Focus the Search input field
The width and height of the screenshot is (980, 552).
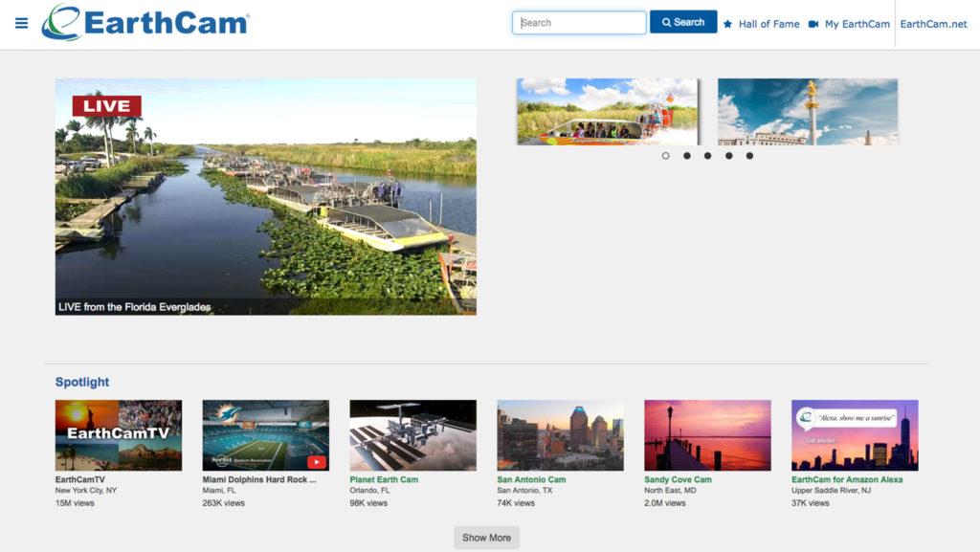579,22
